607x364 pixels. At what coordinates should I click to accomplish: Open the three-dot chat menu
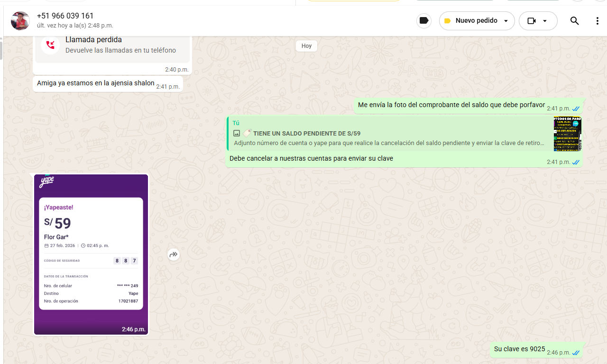pyautogui.click(x=597, y=21)
